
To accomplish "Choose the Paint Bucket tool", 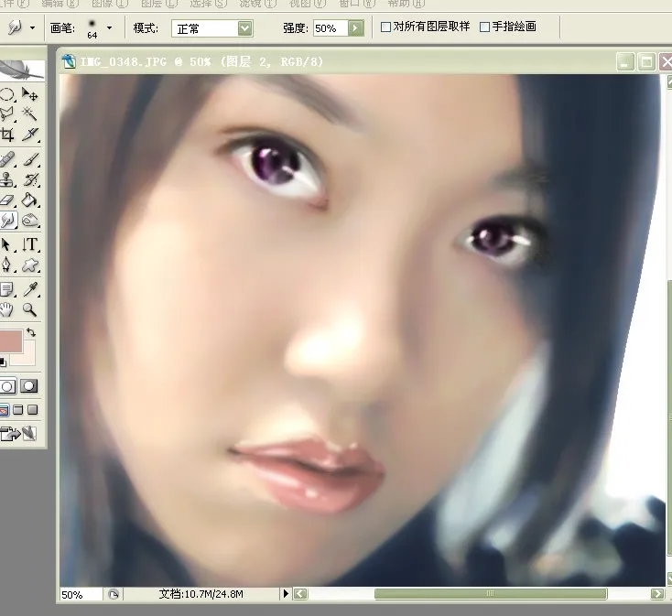I will click(30, 200).
